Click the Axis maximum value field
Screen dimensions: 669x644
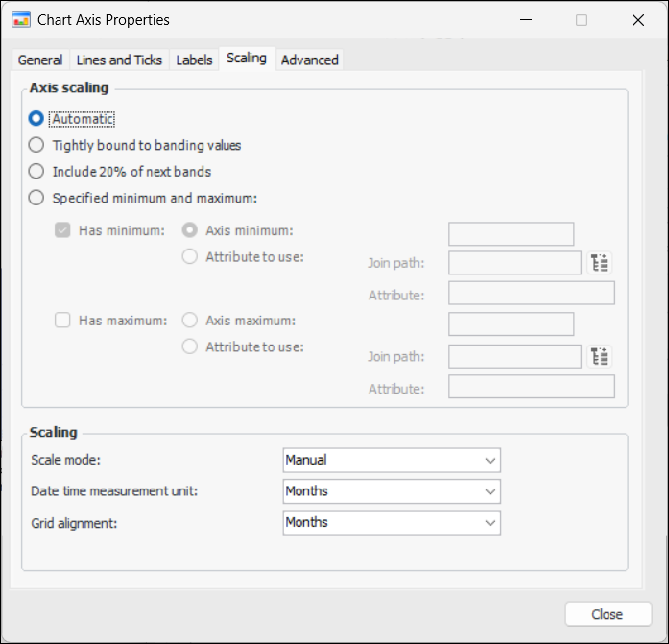[x=511, y=324]
